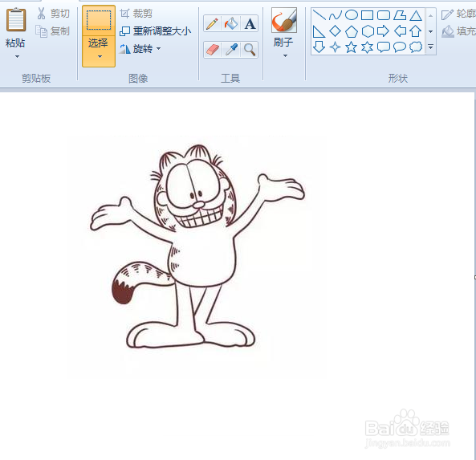Click the 粘贴 clipboard paste button
This screenshot has width=476, height=460.
point(15,28)
